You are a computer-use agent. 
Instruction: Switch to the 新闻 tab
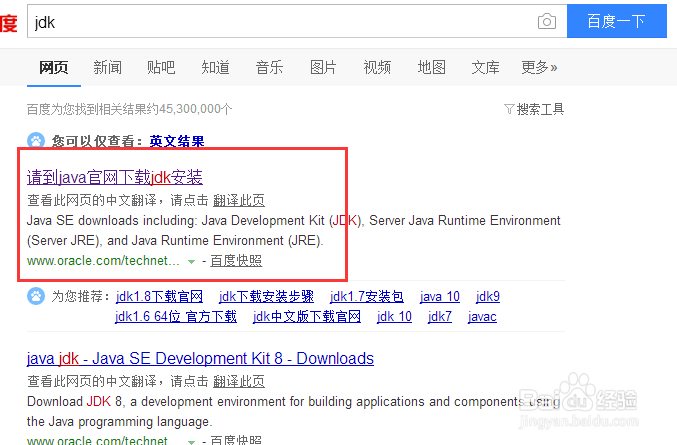point(107,67)
